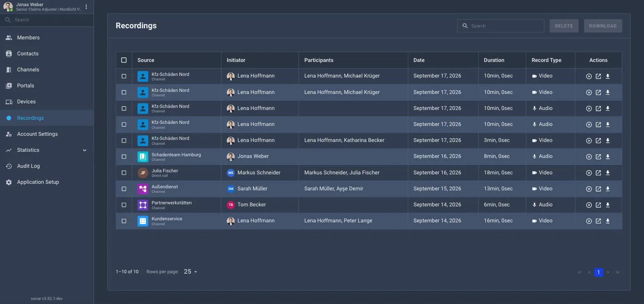Screen dimensions: 644x304
Task: Jump to the last page arrow
Action: [x=617, y=272]
